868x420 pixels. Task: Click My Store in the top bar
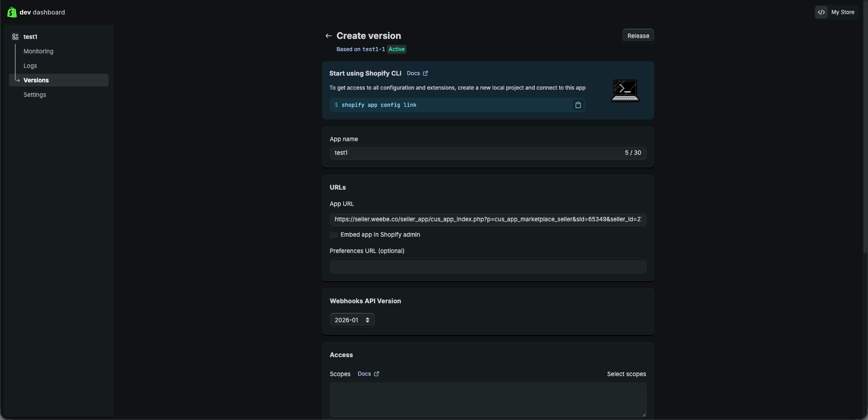(x=844, y=12)
